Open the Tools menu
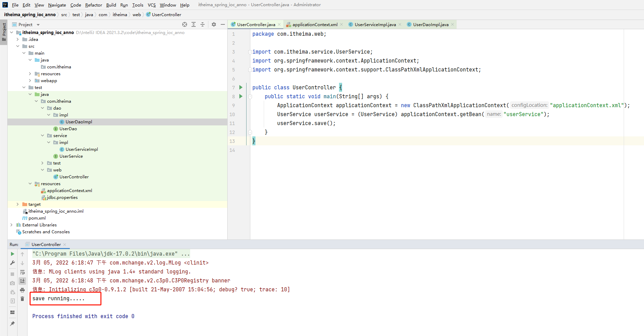The height and width of the screenshot is (336, 644). (x=138, y=5)
